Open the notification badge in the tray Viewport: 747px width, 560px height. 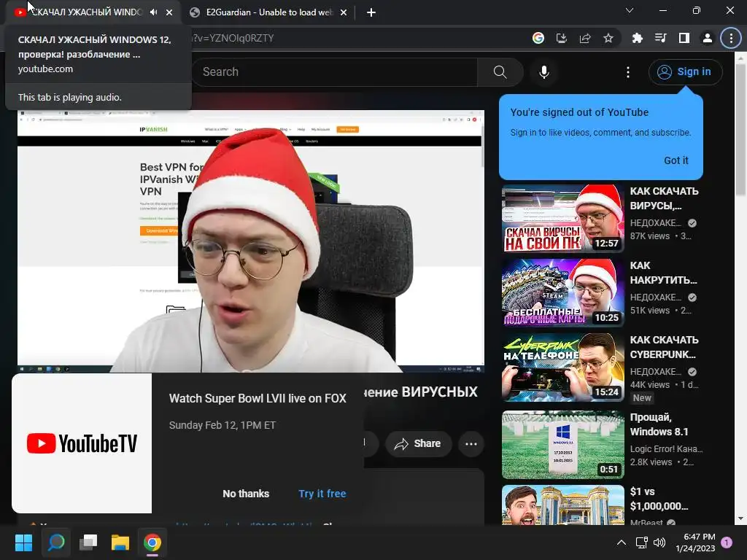[727, 542]
